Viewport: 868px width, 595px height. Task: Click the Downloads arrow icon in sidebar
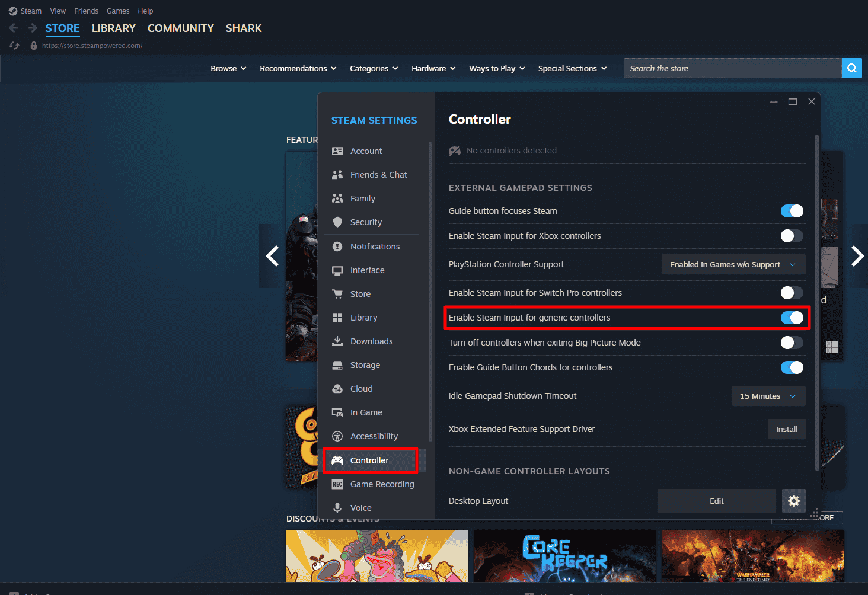(337, 341)
